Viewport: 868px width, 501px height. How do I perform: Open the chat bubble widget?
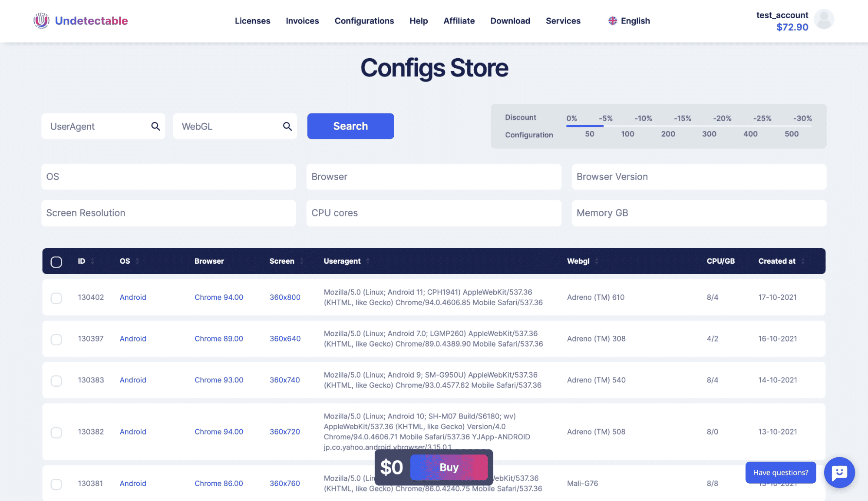point(839,472)
